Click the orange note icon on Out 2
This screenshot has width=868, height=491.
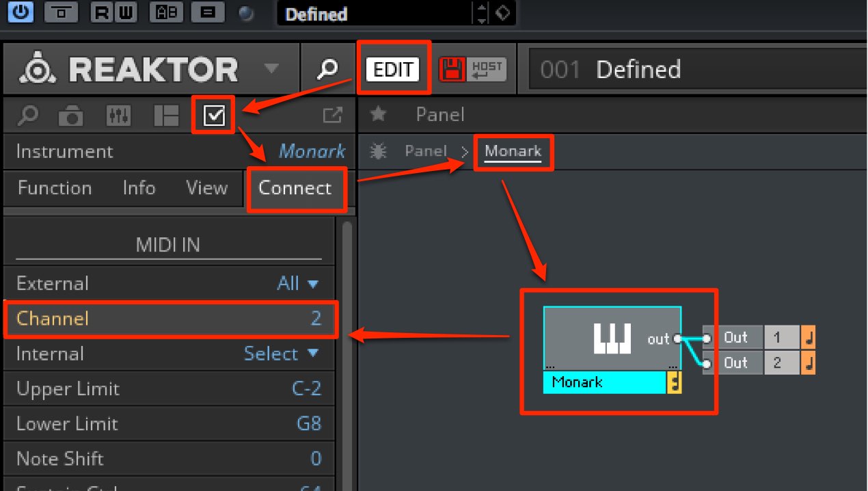click(808, 362)
